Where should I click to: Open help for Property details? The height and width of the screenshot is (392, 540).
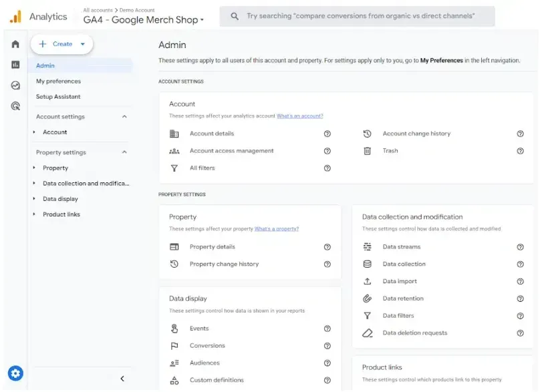[327, 247]
